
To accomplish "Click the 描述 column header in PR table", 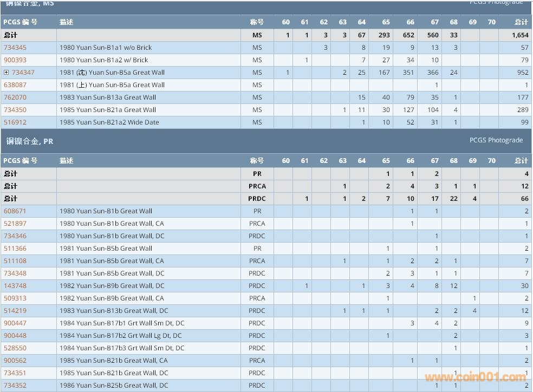I will [67, 160].
